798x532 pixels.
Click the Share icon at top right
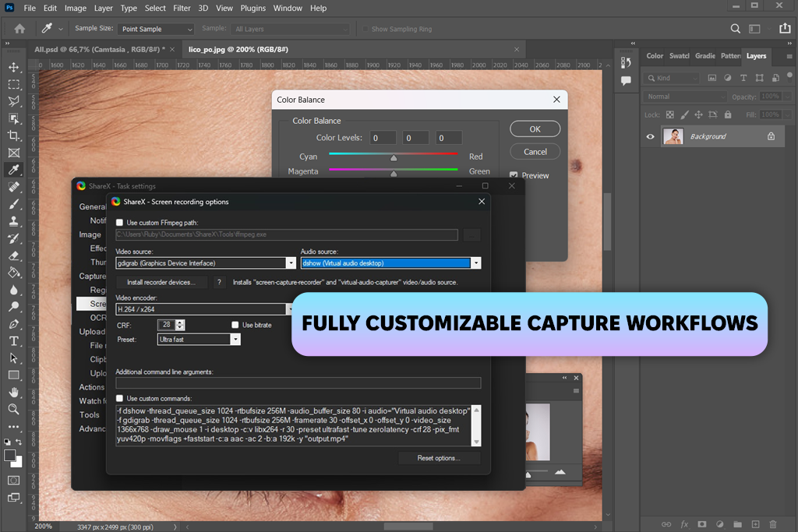(785, 29)
